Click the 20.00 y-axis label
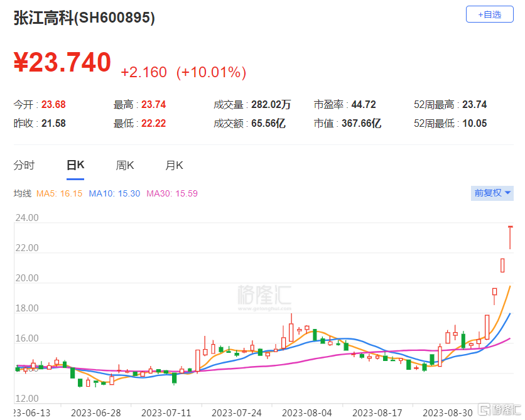Viewport: 525px width, 420px height. [27, 278]
